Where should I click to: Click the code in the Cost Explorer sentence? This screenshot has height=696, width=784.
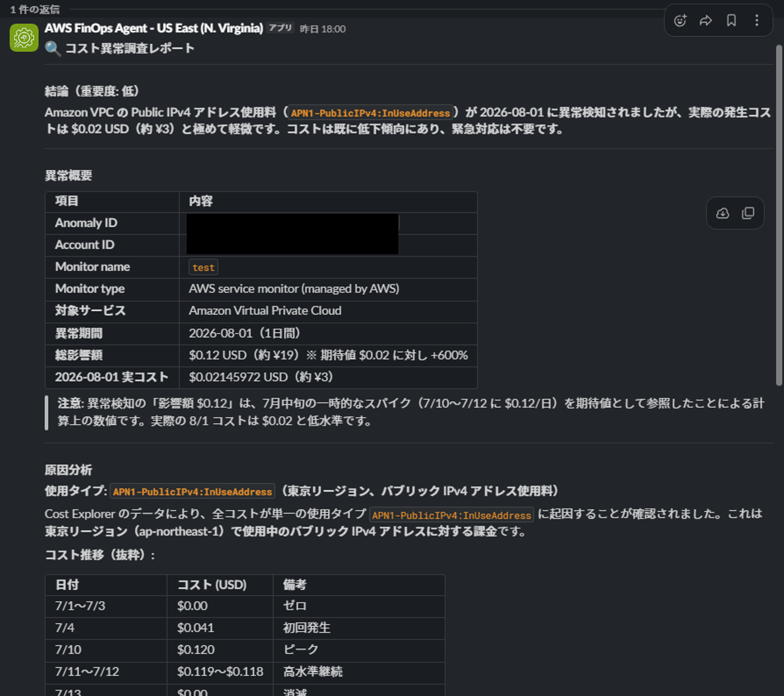pos(452,515)
